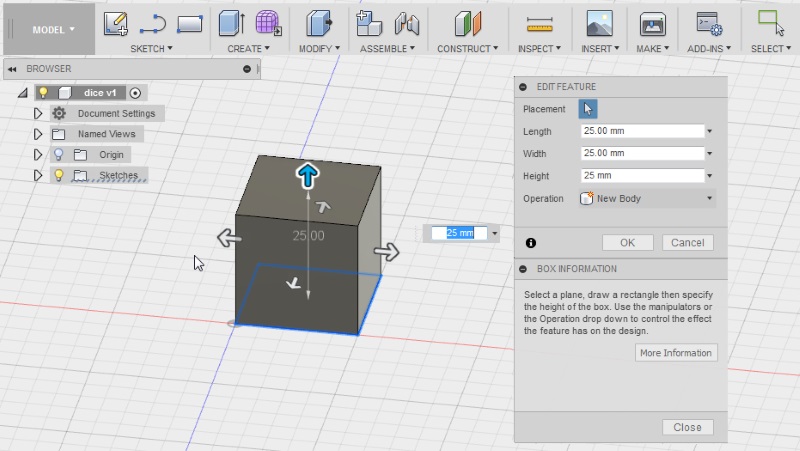Select the Rectangle sketch tool icon
The width and height of the screenshot is (800, 451).
[x=189, y=24]
